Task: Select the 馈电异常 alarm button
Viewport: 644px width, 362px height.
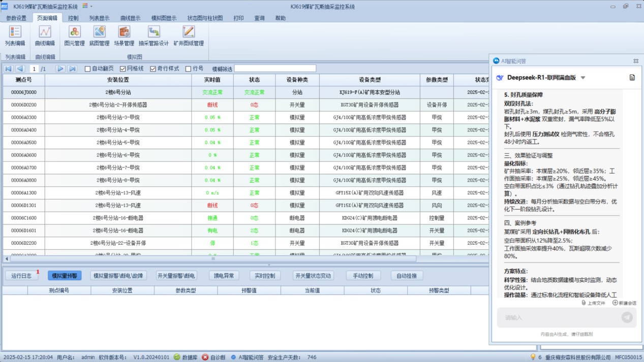Action: coord(224,276)
